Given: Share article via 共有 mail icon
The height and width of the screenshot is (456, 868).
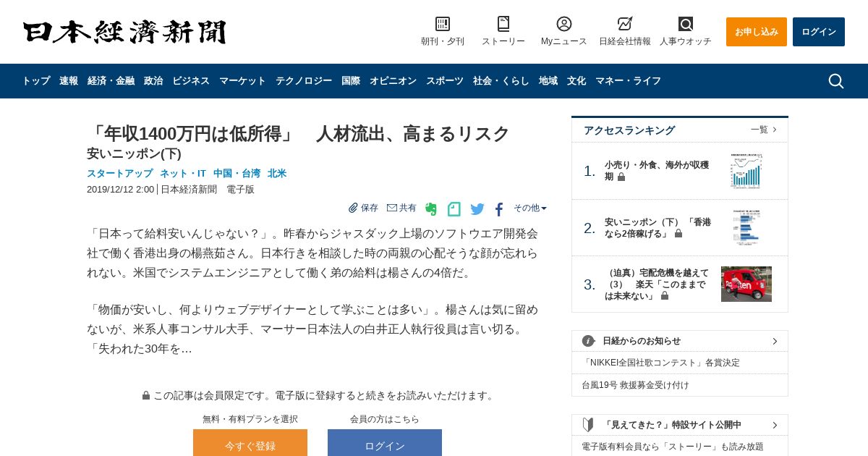Looking at the screenshot, I should (392, 208).
